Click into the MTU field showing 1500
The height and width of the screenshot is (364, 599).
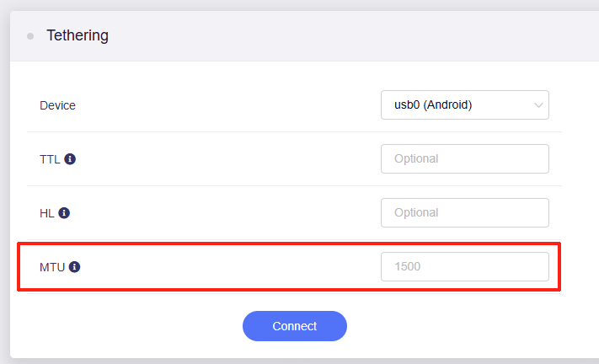(x=464, y=267)
